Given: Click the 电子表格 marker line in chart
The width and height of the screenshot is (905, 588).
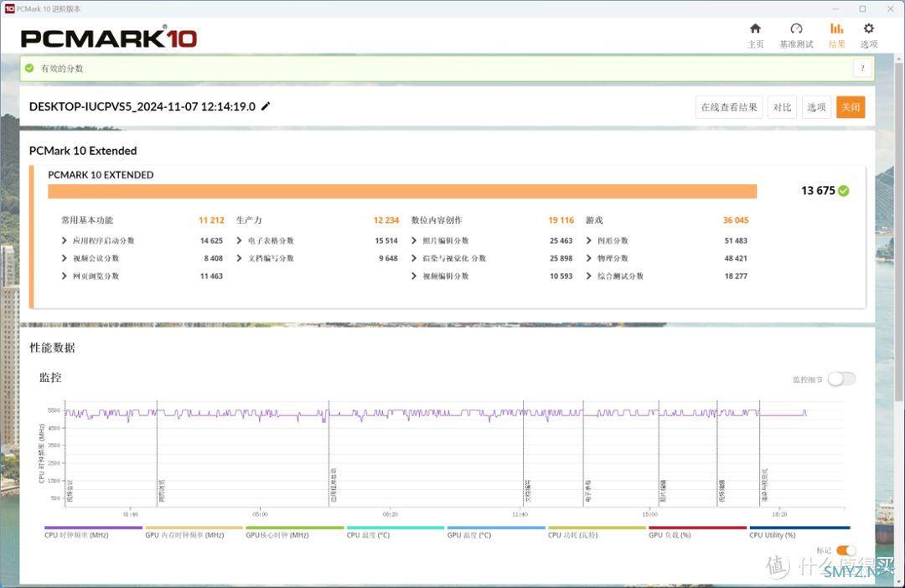Looking at the screenshot, I should 583,453.
